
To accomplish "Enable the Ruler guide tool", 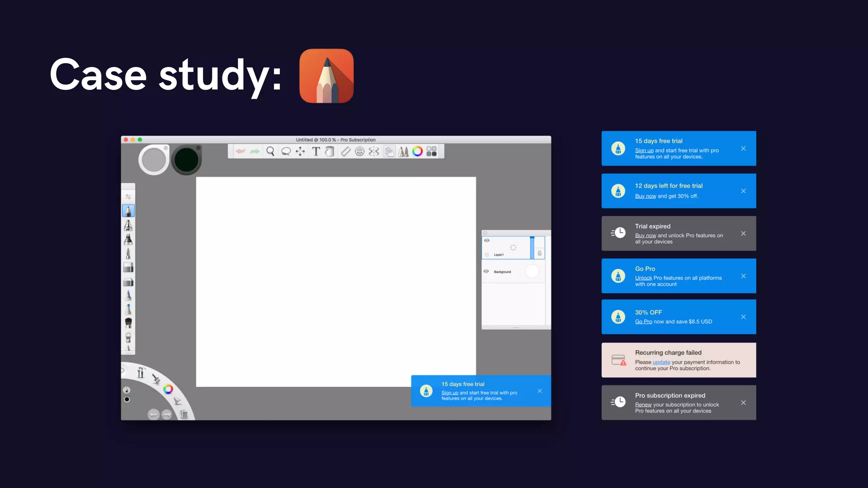I will click(x=345, y=151).
